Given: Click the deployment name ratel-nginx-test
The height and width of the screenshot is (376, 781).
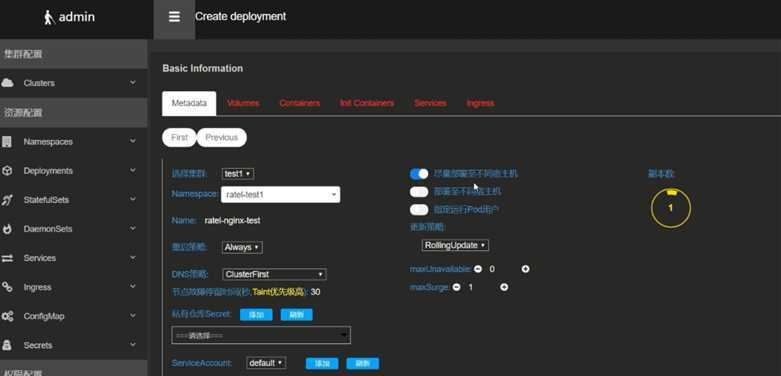Looking at the screenshot, I should (x=232, y=221).
